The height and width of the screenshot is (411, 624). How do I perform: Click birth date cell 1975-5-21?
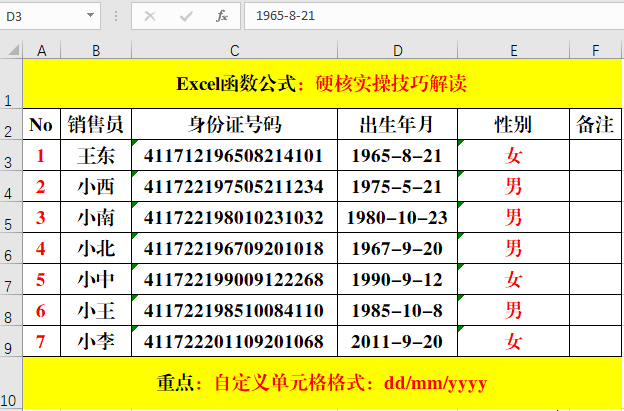(x=398, y=186)
